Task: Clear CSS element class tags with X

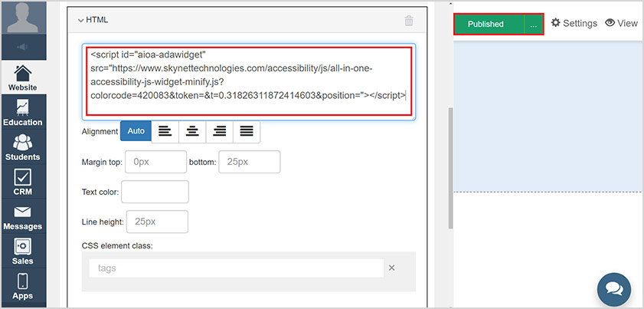Action: pos(391,268)
